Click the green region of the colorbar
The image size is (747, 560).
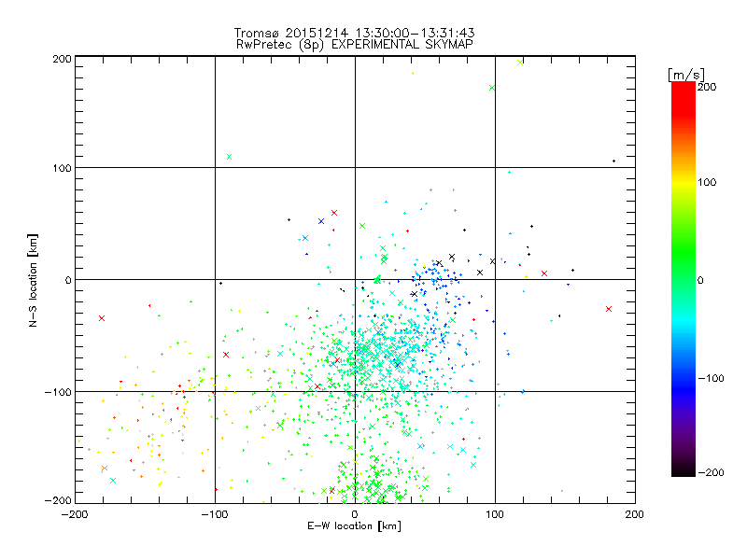(x=684, y=252)
